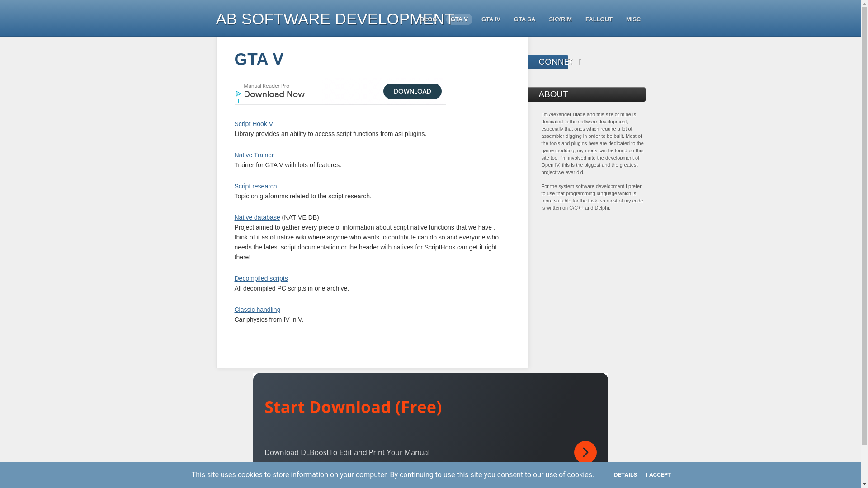Open the Classic handling link
Viewport: 868px width, 488px height.
[x=257, y=310]
